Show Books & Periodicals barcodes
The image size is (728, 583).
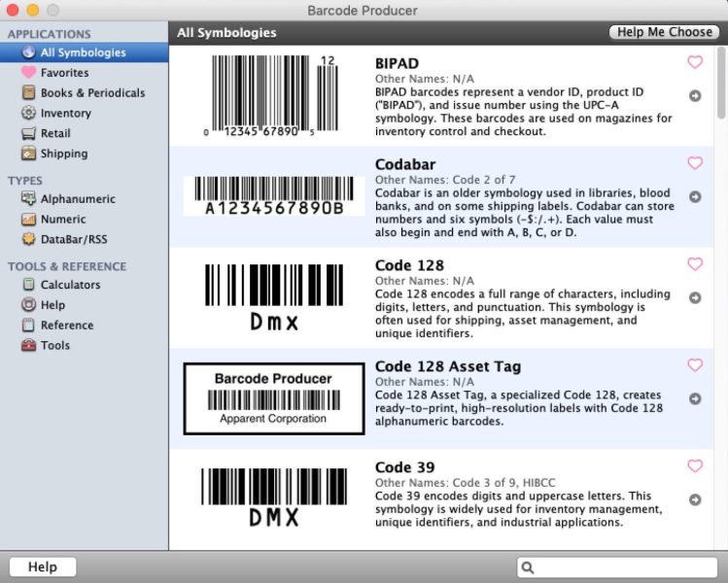pos(93,93)
